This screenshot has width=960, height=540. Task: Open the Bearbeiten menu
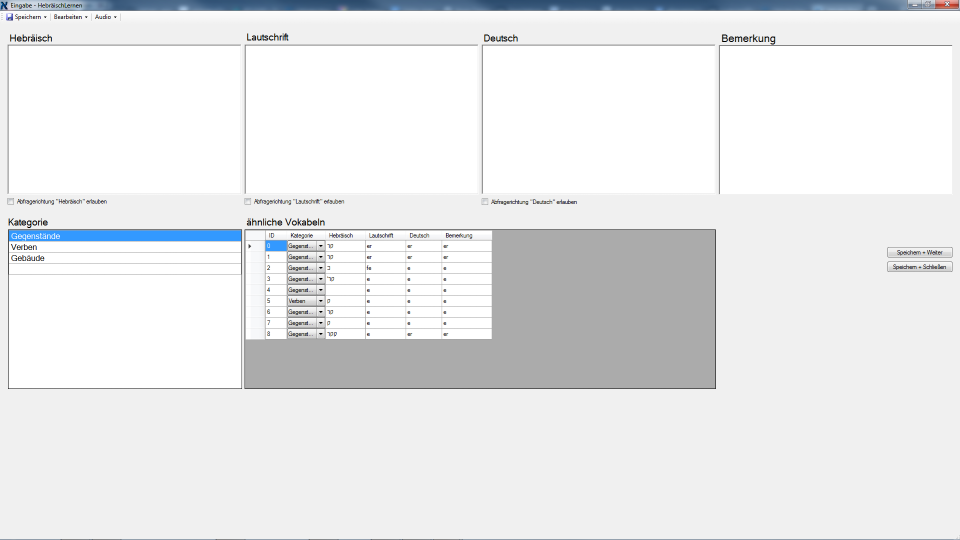click(70, 17)
